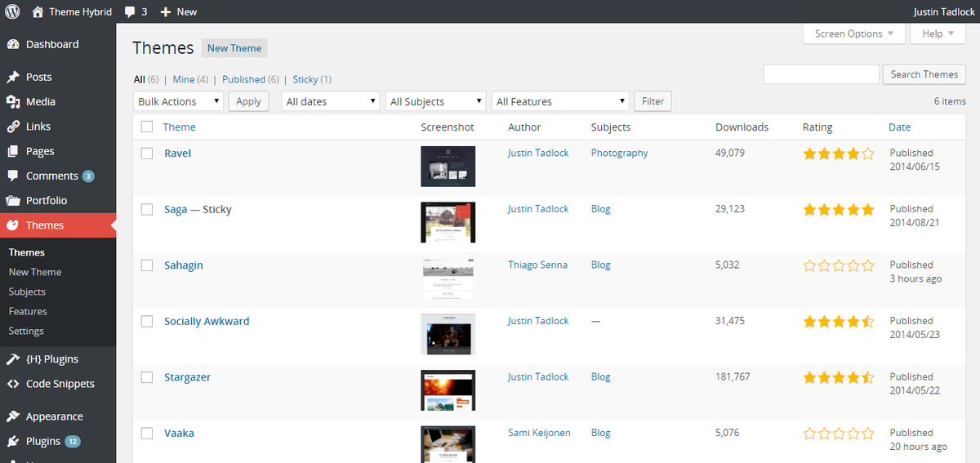Viewport: 980px width, 463px height.
Task: Click the Comments speech bubble sidebar icon
Action: (13, 176)
